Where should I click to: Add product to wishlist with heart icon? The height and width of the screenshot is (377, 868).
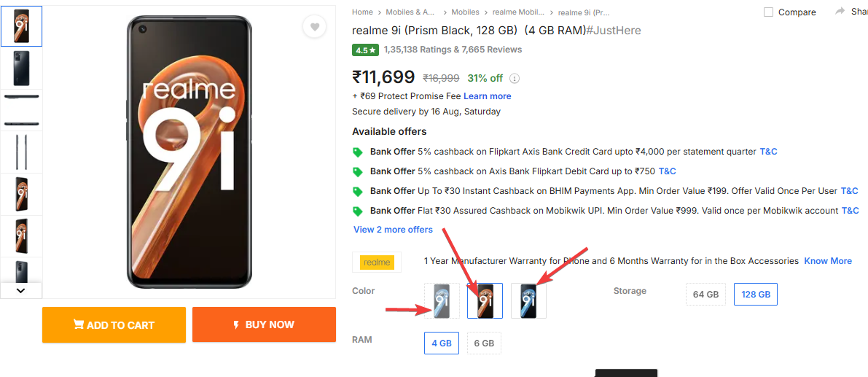[x=314, y=27]
